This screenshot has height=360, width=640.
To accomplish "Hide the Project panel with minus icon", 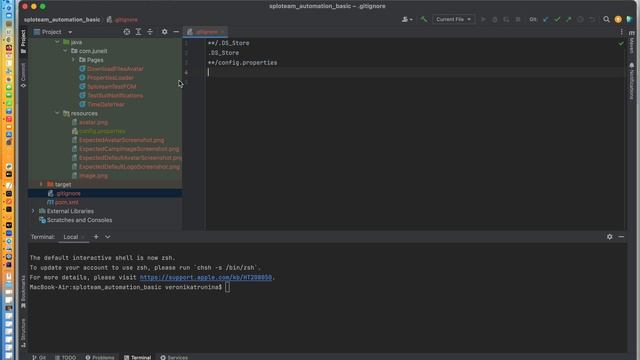I will click(x=176, y=32).
